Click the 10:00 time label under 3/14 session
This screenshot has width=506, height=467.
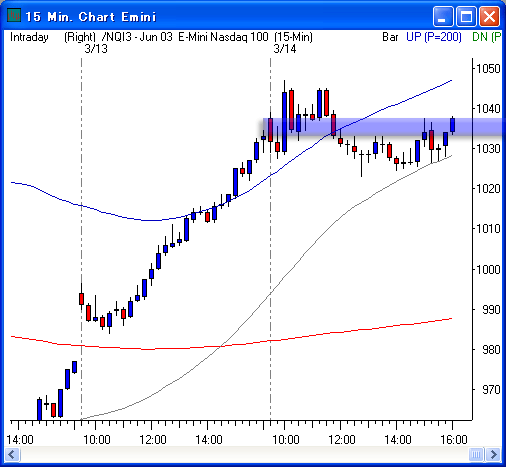[x=286, y=440]
